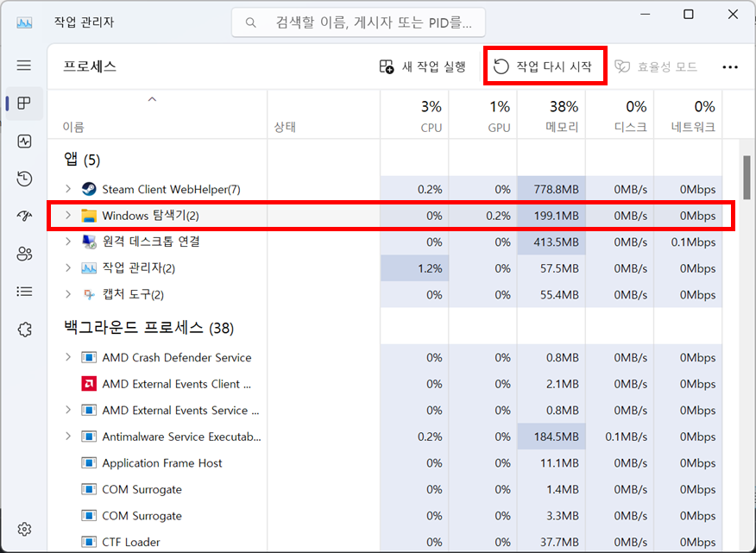Click the 캡처 도구 icon

[89, 294]
